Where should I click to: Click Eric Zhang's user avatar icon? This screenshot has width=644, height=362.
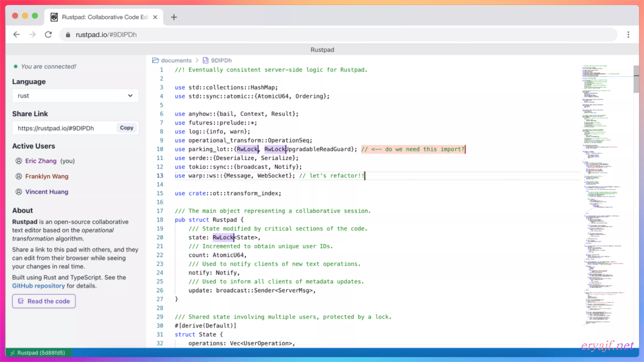click(19, 161)
